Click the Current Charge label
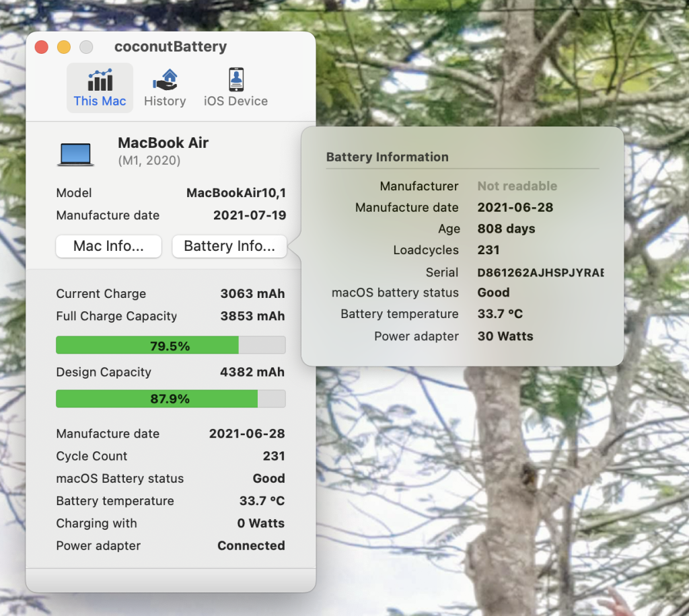The width and height of the screenshot is (689, 616). 101,294
